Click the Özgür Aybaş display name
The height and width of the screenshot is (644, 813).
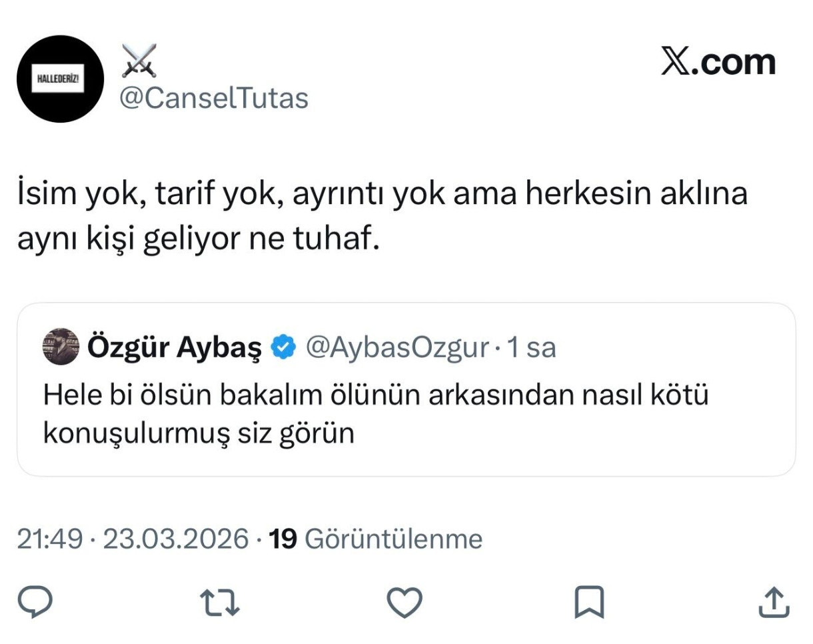175,347
